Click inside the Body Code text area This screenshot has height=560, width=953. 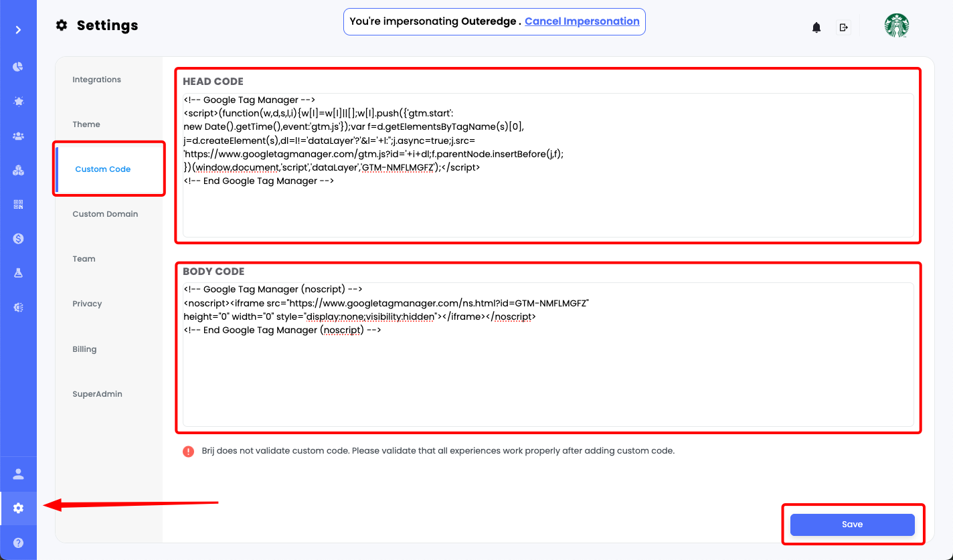click(548, 355)
